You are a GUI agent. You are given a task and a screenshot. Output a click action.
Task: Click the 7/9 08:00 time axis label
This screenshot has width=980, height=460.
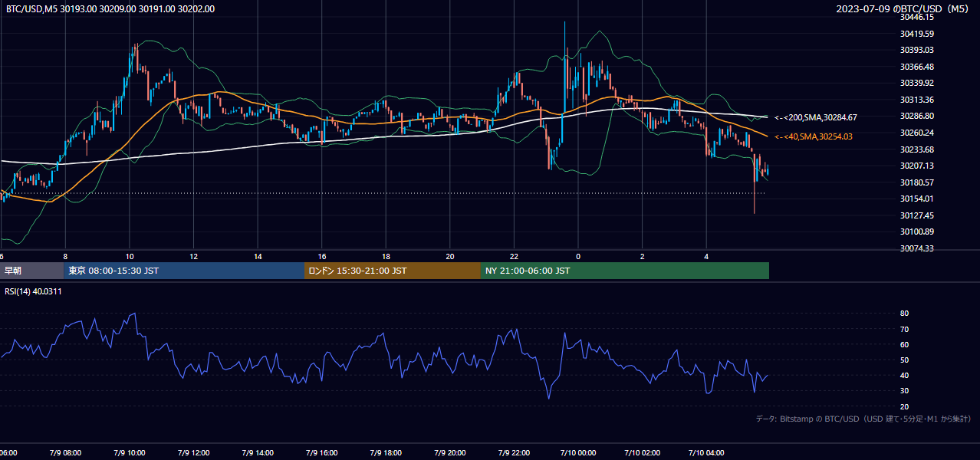pos(65,453)
